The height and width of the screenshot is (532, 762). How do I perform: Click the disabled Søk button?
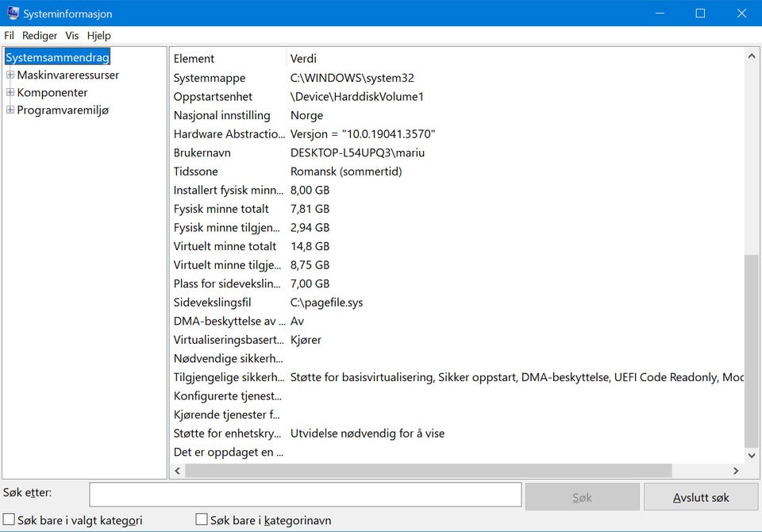(582, 497)
